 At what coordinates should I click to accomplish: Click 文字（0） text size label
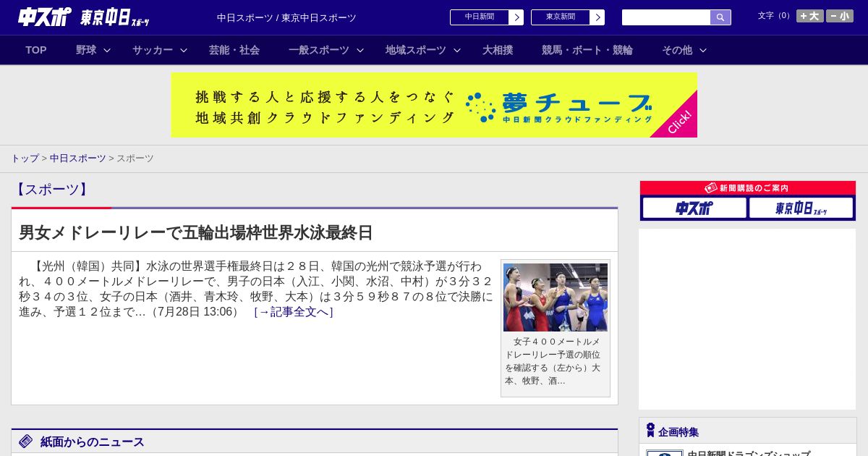pyautogui.click(x=775, y=15)
